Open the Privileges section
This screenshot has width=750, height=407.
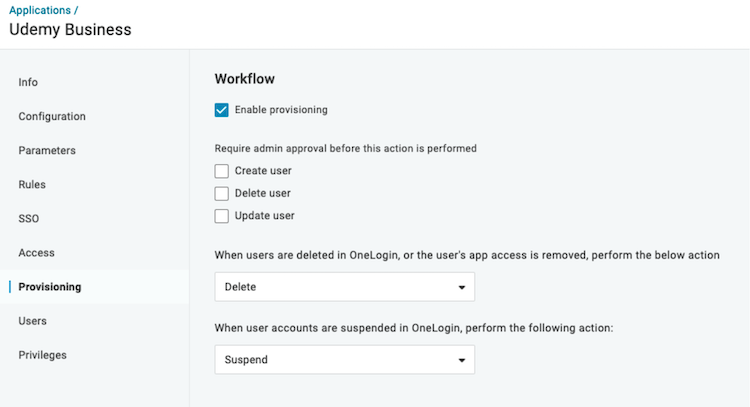[43, 355]
